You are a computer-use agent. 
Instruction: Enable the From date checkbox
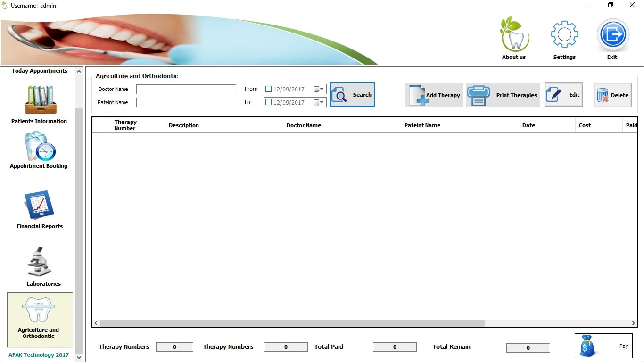pos(268,89)
